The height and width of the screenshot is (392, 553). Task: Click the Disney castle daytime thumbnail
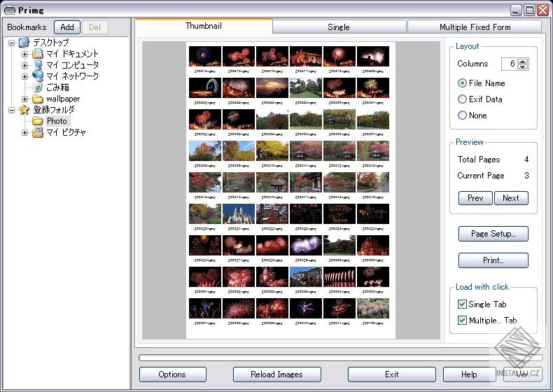(239, 213)
